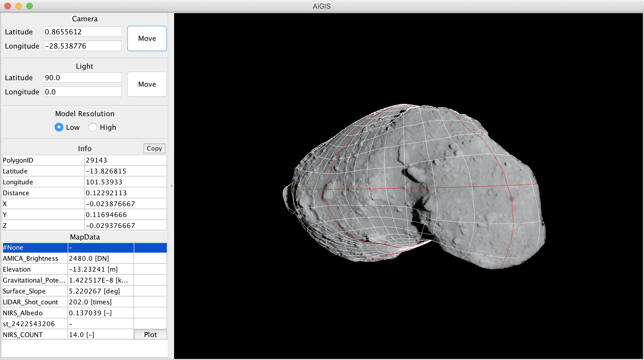Select Low model resolution
Screen dimensions: 644x360
[59, 127]
